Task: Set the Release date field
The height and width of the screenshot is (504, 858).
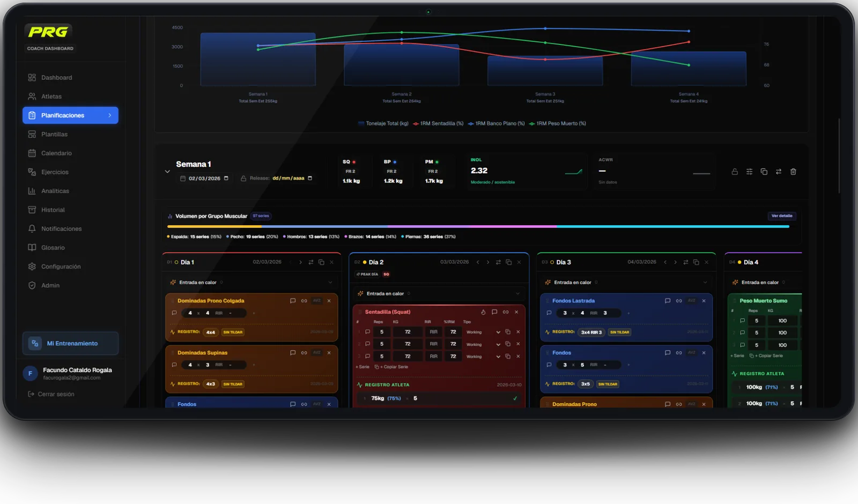Action: click(292, 178)
